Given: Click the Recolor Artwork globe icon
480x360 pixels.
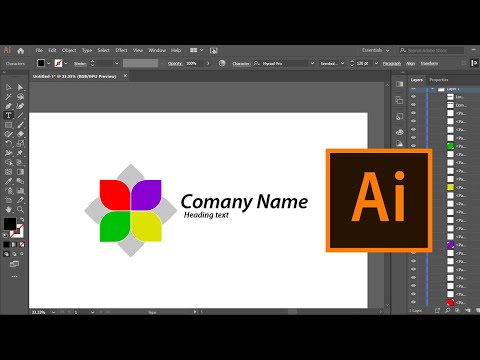Looking at the screenshot, I should (x=222, y=63).
